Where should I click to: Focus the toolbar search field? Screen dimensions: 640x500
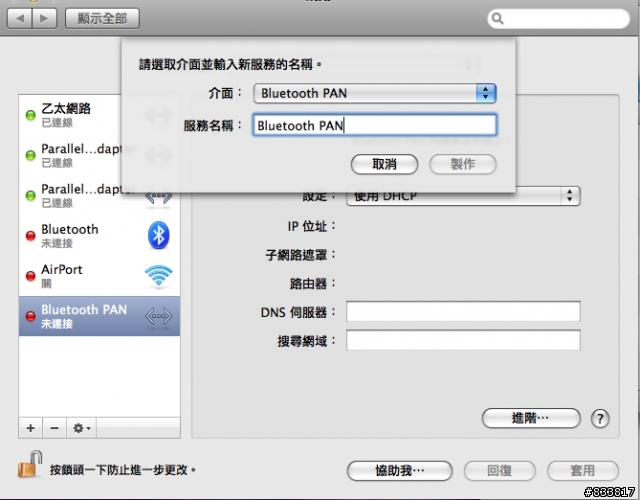[x=558, y=18]
